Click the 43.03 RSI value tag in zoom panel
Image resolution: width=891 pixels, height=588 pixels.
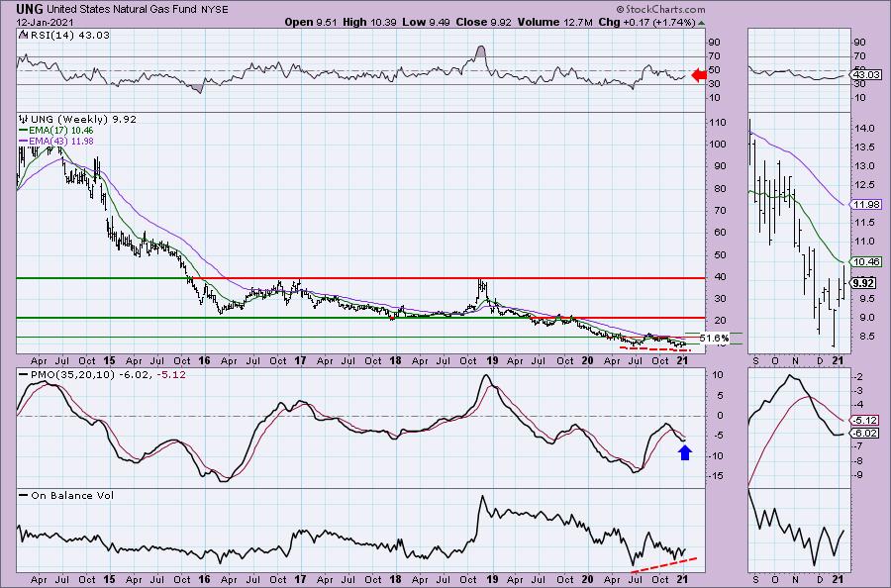pos(866,74)
